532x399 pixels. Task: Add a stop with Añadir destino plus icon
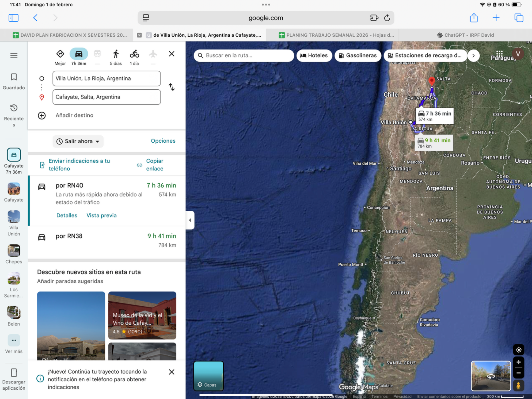click(x=42, y=115)
